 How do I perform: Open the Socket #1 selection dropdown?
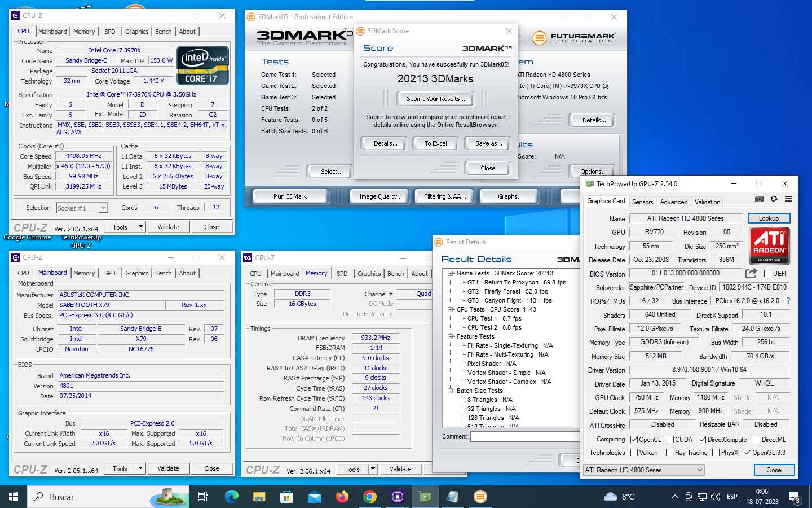[x=82, y=208]
